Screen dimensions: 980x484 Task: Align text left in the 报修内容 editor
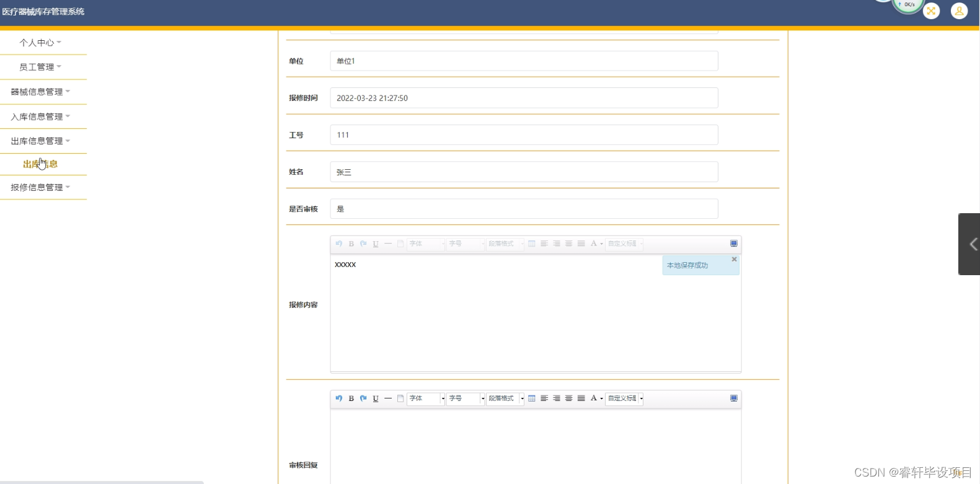pos(544,244)
